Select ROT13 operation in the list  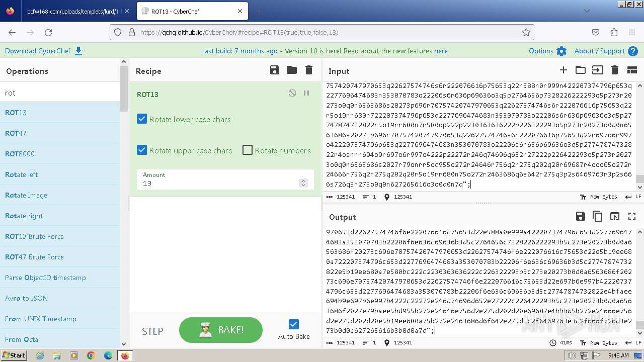click(x=60, y=113)
